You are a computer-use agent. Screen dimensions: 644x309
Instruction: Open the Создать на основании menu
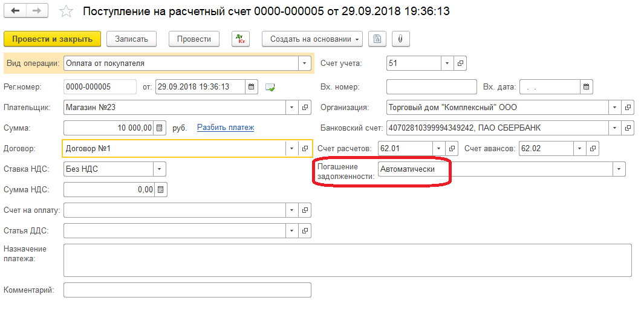coord(311,39)
